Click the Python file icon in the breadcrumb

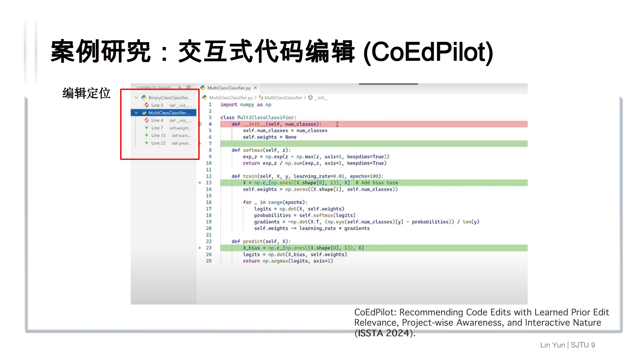coord(204,97)
